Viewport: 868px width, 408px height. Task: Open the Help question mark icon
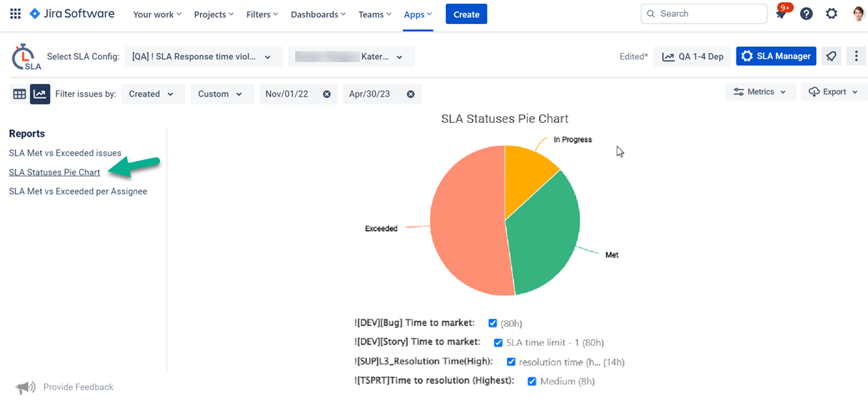coord(806,14)
